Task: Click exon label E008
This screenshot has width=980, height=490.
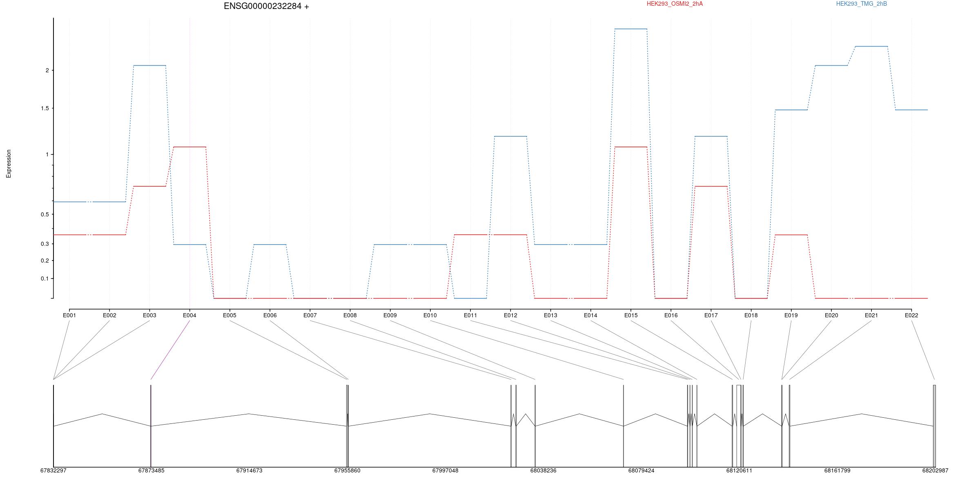Action: point(350,315)
